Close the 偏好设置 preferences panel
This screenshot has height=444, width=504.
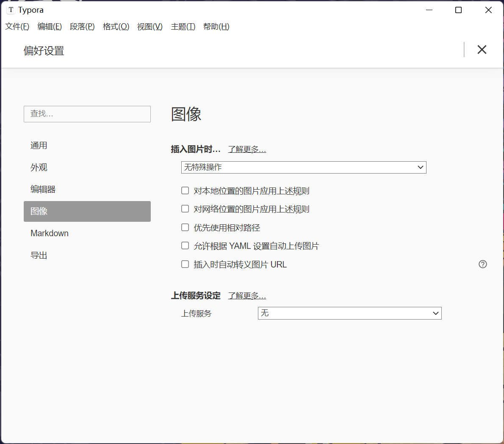coord(482,50)
